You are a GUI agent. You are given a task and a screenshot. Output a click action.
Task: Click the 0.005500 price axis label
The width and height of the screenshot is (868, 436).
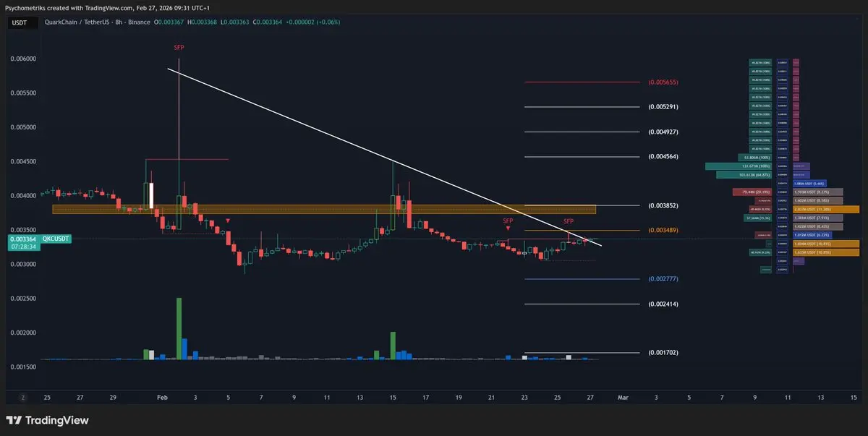point(23,93)
